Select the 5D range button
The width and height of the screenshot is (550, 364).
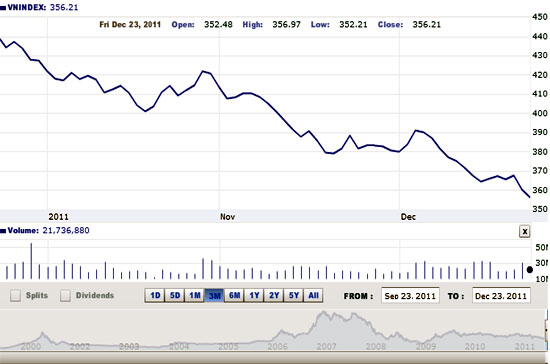[175, 296]
